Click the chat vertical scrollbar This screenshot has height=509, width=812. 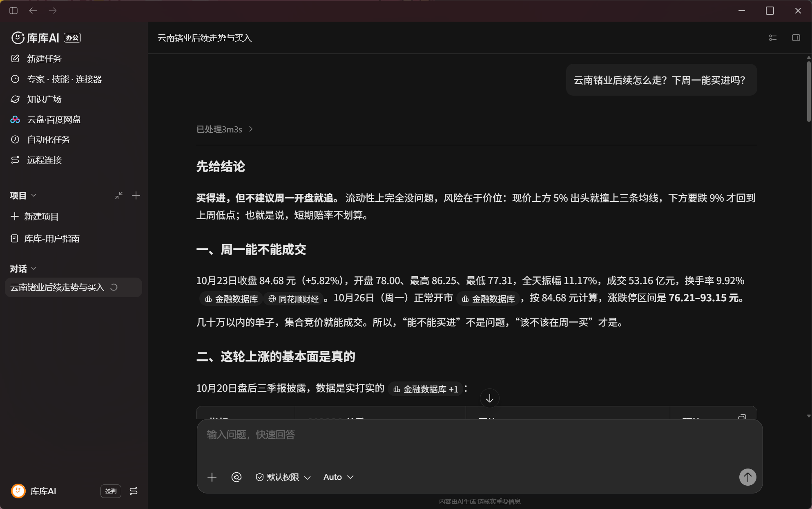coord(809,91)
